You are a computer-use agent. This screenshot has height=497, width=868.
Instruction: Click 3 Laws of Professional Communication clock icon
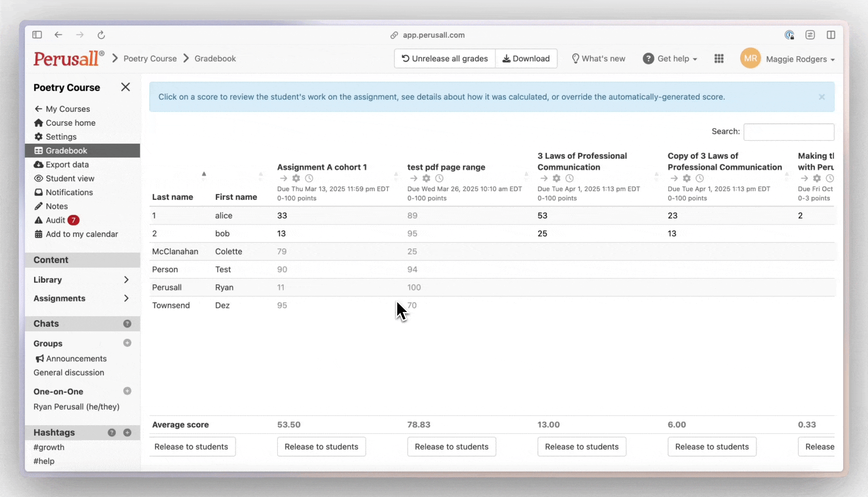pos(570,179)
